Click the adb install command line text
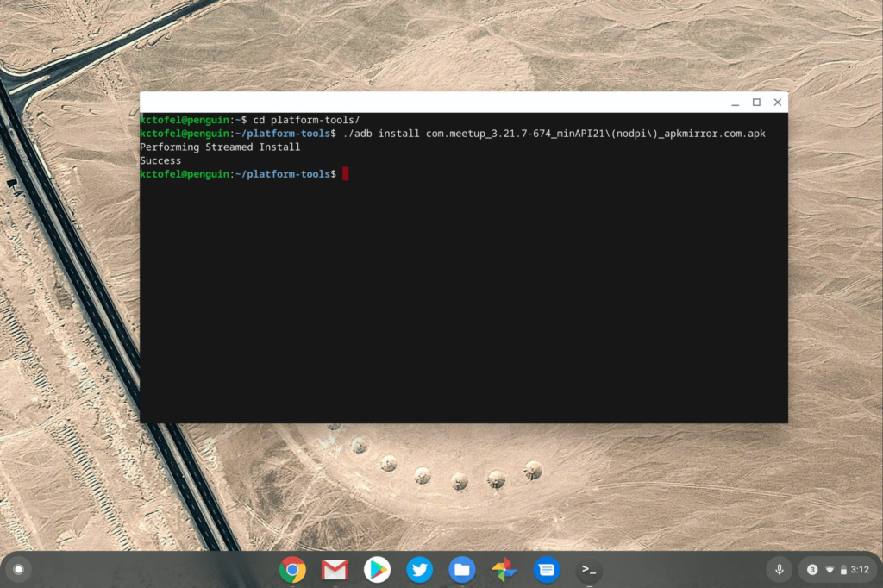 click(x=554, y=134)
